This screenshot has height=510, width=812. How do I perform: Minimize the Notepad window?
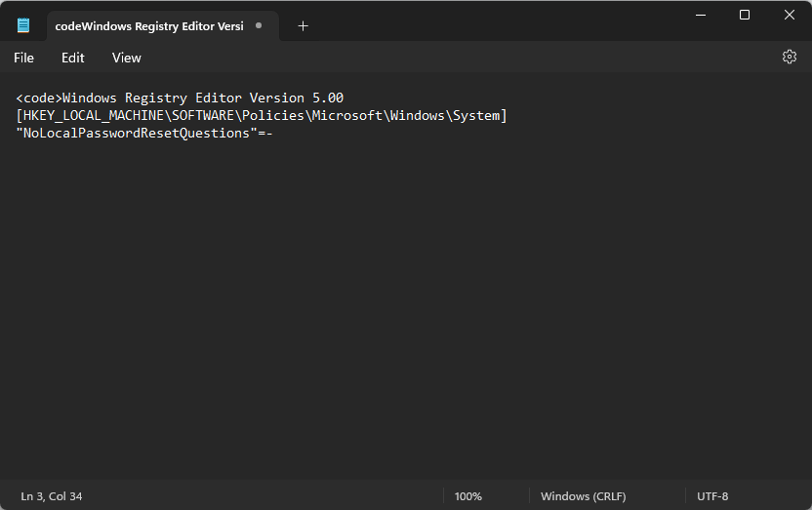(700, 15)
